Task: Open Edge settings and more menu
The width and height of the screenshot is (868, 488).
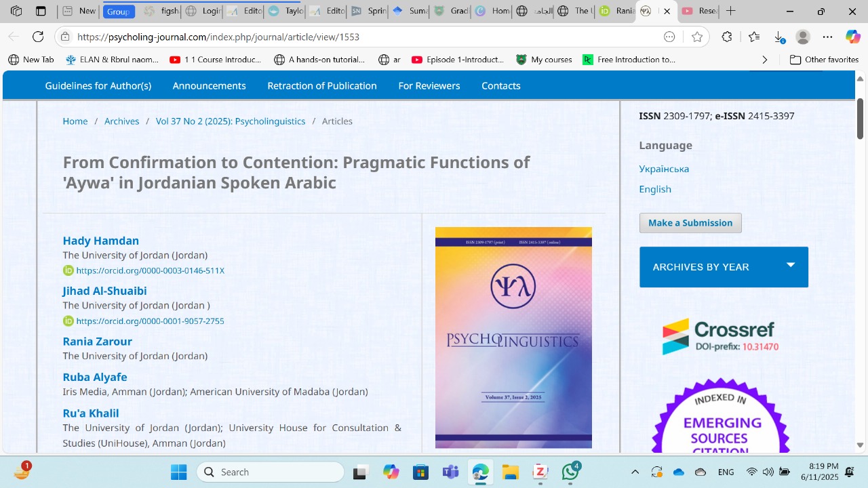Action: (827, 37)
